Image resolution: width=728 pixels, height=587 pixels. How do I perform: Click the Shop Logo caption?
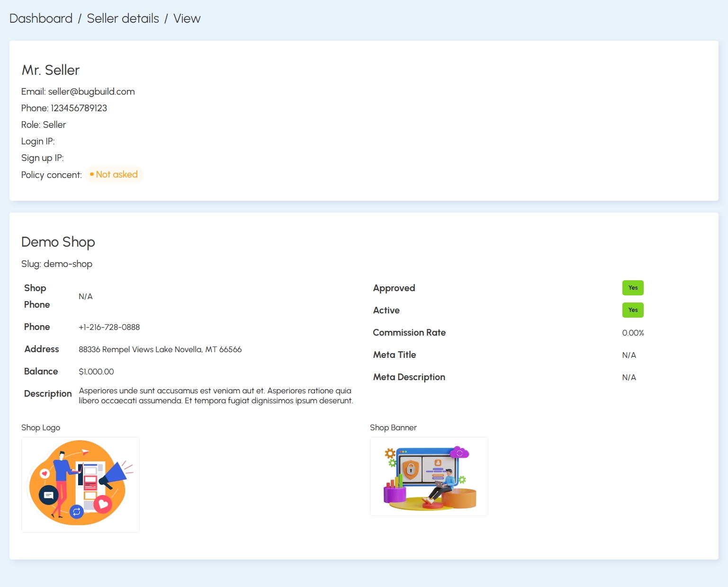click(41, 427)
